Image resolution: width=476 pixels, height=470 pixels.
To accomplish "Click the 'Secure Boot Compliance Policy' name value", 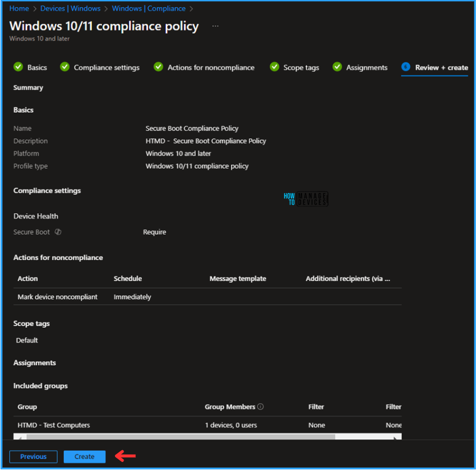I will coord(191,128).
